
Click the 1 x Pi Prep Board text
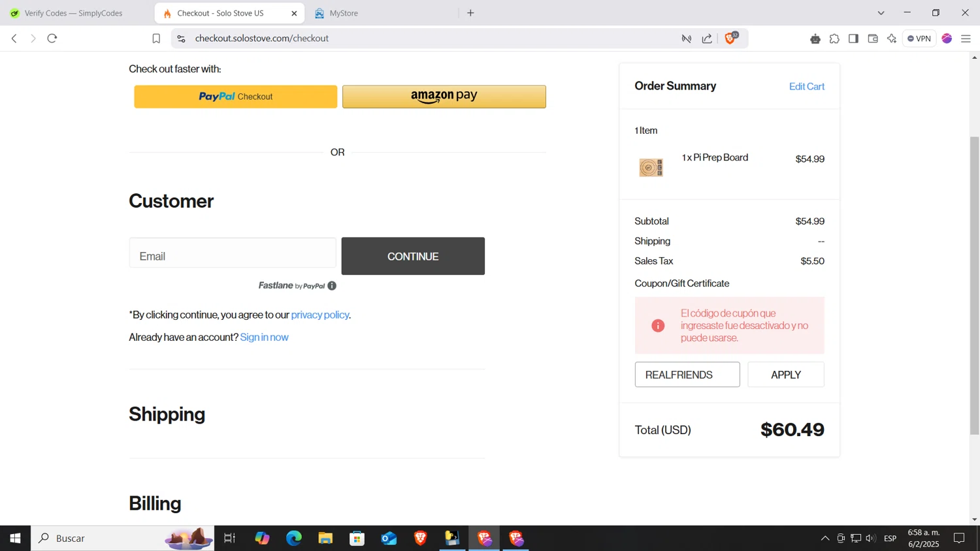tap(715, 157)
